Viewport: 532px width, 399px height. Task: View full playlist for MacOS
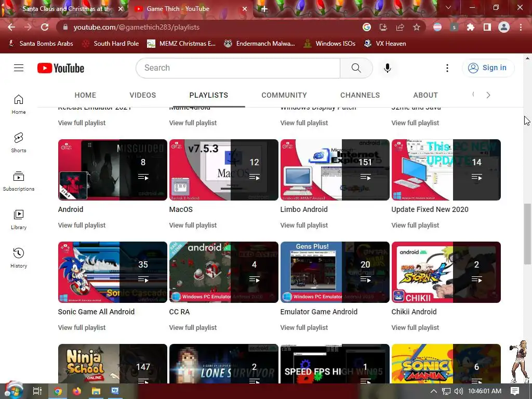[x=193, y=225]
